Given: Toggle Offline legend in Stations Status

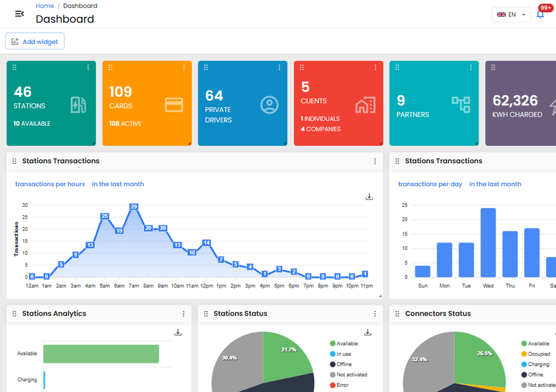Looking at the screenshot, I should 341,364.
